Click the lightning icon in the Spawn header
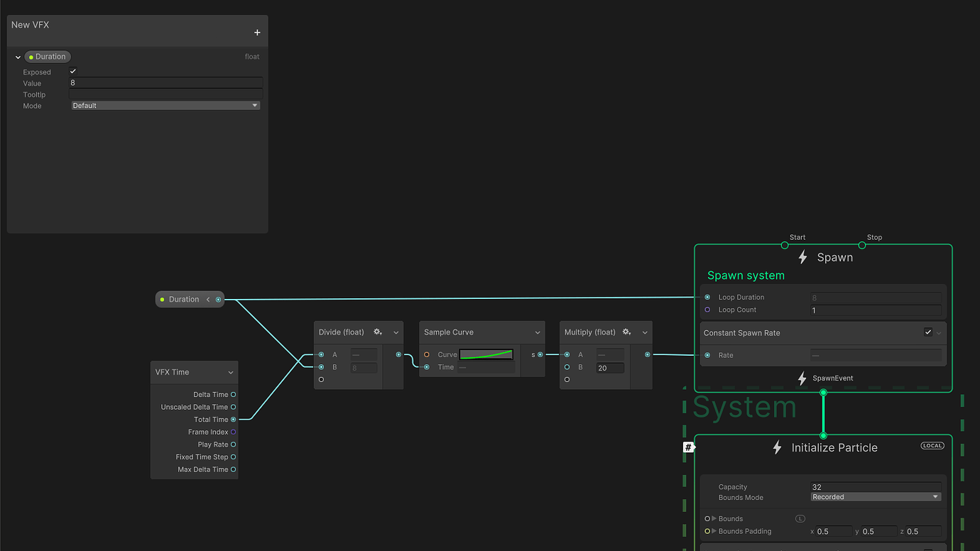The width and height of the screenshot is (980, 551). tap(802, 258)
